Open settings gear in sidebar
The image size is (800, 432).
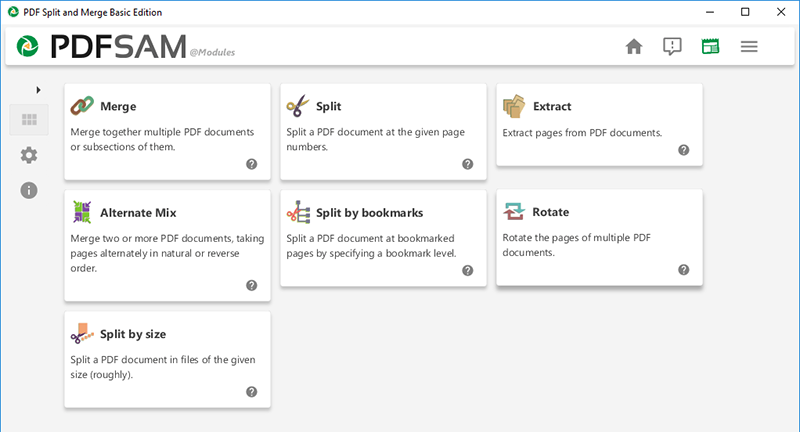click(x=29, y=155)
